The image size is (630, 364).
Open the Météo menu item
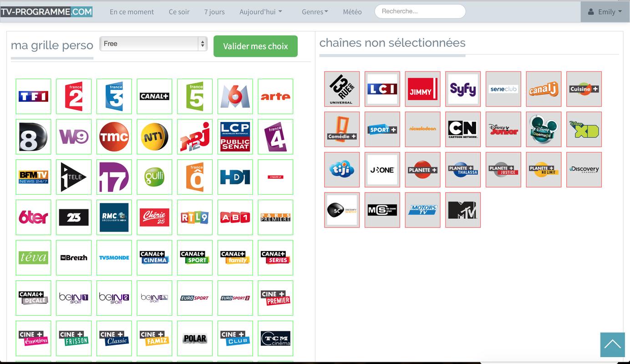(352, 12)
